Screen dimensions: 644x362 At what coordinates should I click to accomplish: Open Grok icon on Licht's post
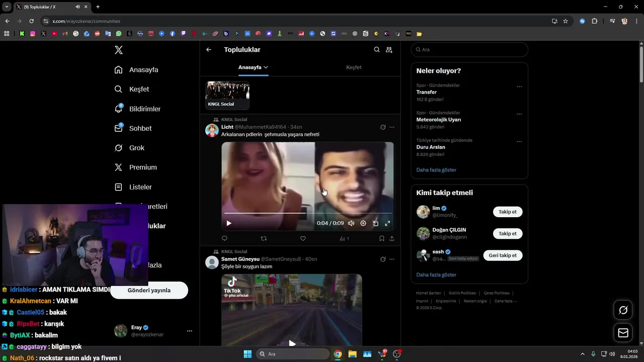pos(383,127)
